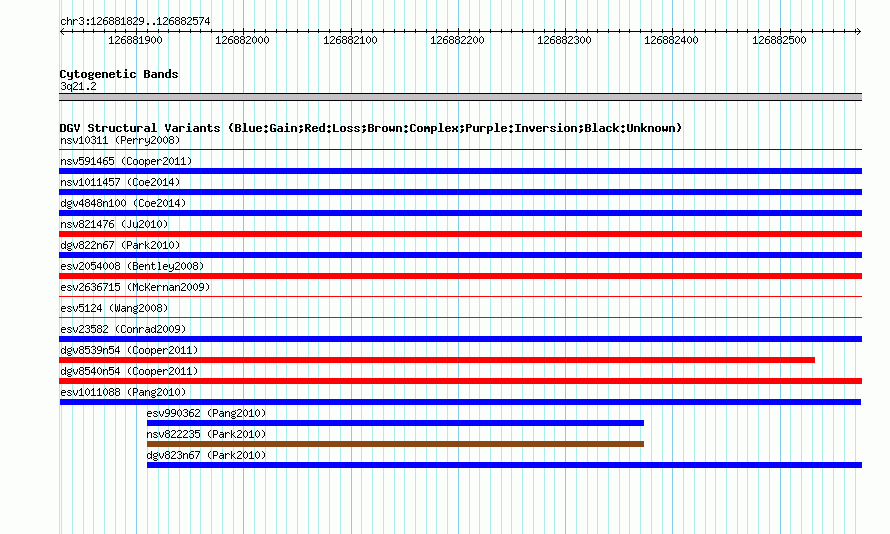Click ruler position 126882200
The width and height of the screenshot is (890, 534).
click(x=457, y=40)
